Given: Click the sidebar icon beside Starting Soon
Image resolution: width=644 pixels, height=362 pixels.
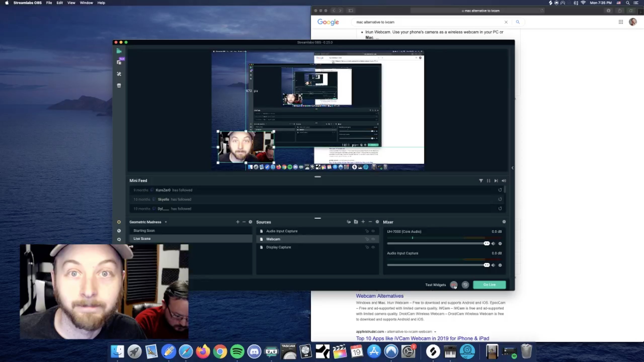Looking at the screenshot, I should [x=119, y=231].
